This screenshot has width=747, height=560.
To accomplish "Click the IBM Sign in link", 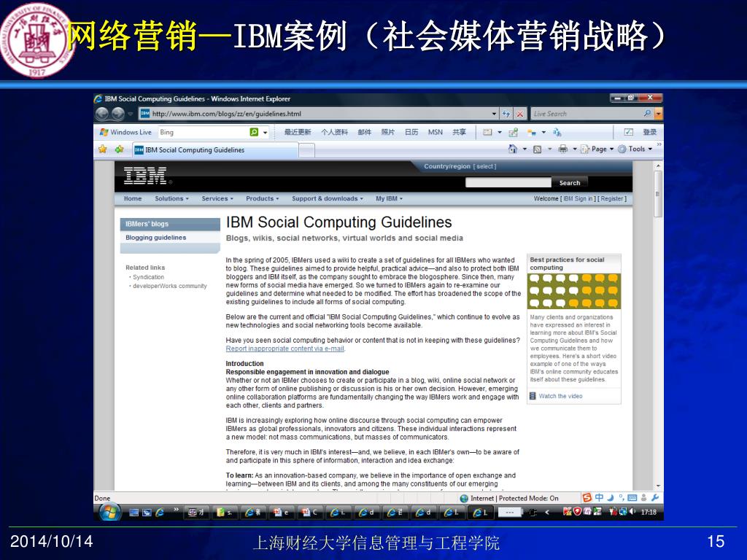I will click(578, 198).
